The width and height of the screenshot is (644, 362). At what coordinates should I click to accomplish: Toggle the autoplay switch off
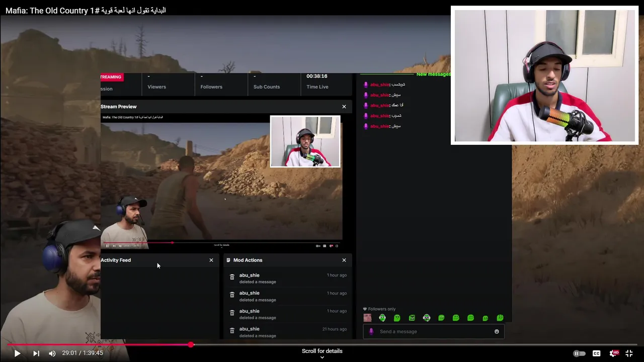579,353
